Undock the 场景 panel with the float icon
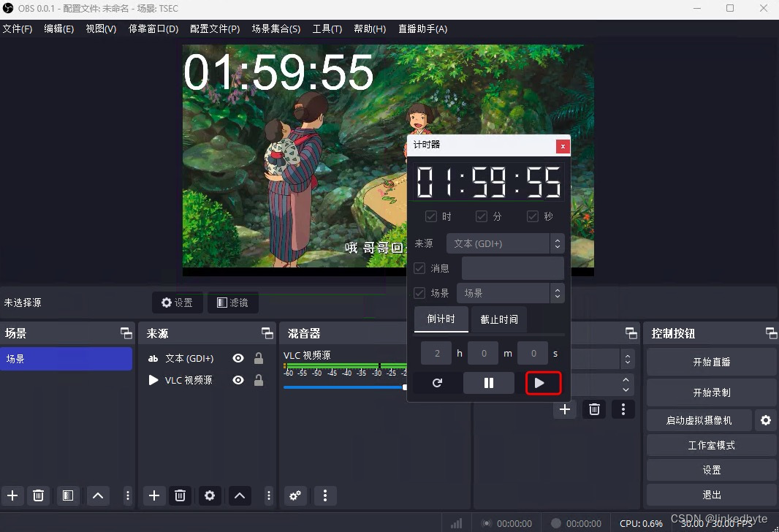 pos(126,333)
